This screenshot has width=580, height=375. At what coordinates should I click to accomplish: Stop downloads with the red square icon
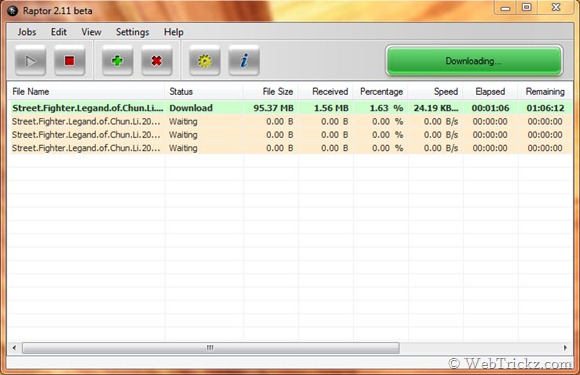tap(70, 61)
